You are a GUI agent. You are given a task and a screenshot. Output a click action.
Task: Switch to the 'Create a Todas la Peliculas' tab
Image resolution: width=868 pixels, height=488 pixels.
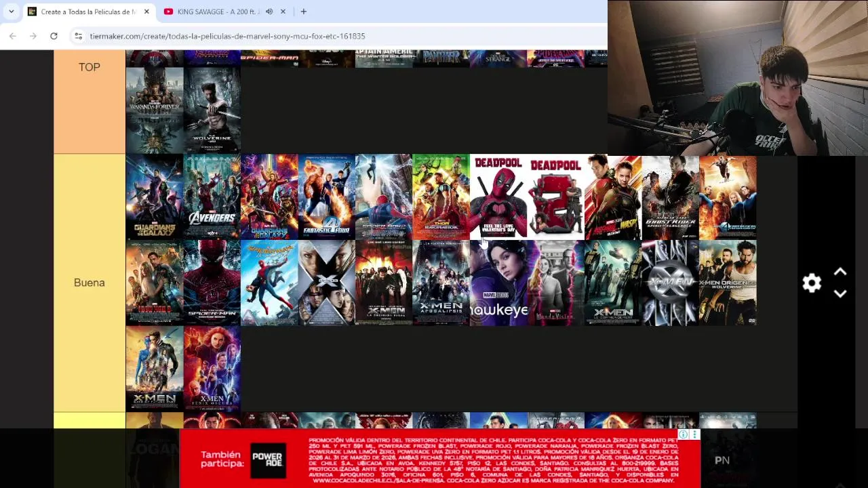pyautogui.click(x=88, y=12)
